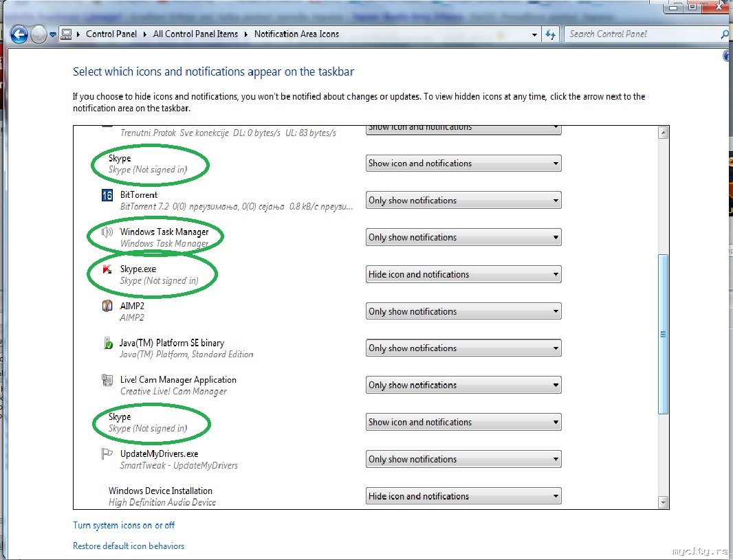Select the BitTorrent entry name
The width and height of the screenshot is (733, 560).
click(139, 194)
